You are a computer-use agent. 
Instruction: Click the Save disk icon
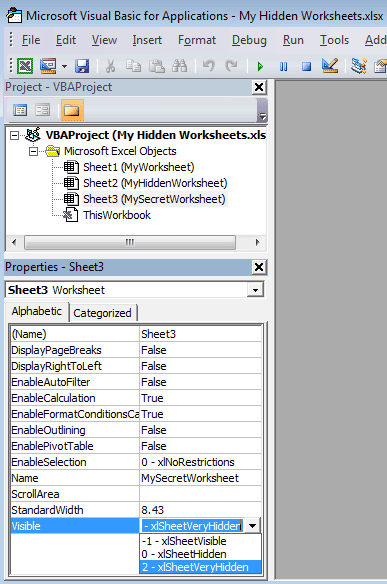(x=82, y=66)
